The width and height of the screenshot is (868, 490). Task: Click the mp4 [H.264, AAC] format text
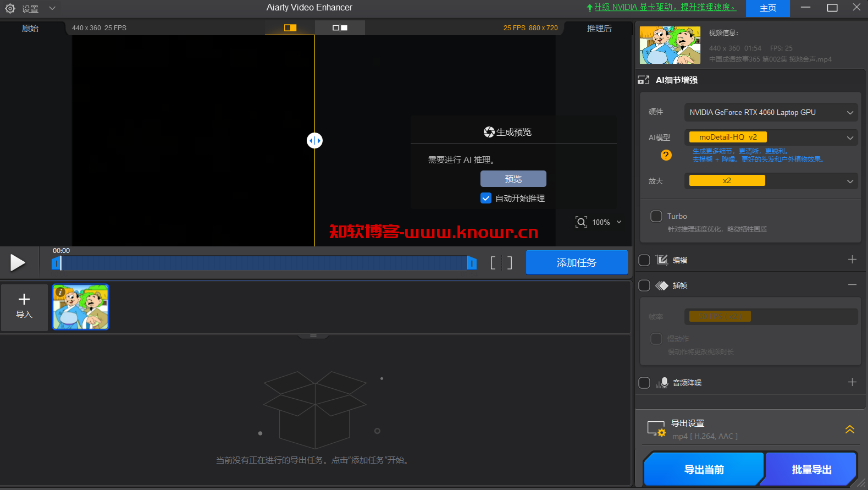pos(705,436)
